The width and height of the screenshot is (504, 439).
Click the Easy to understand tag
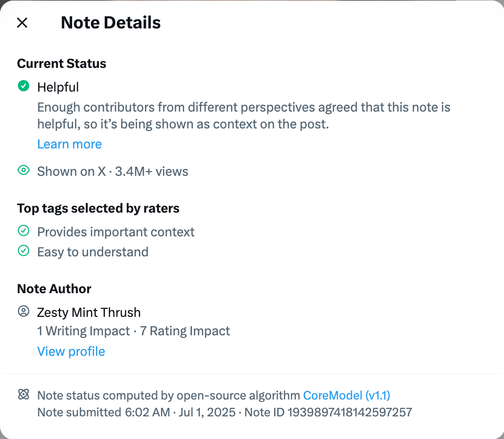pyautogui.click(x=93, y=252)
